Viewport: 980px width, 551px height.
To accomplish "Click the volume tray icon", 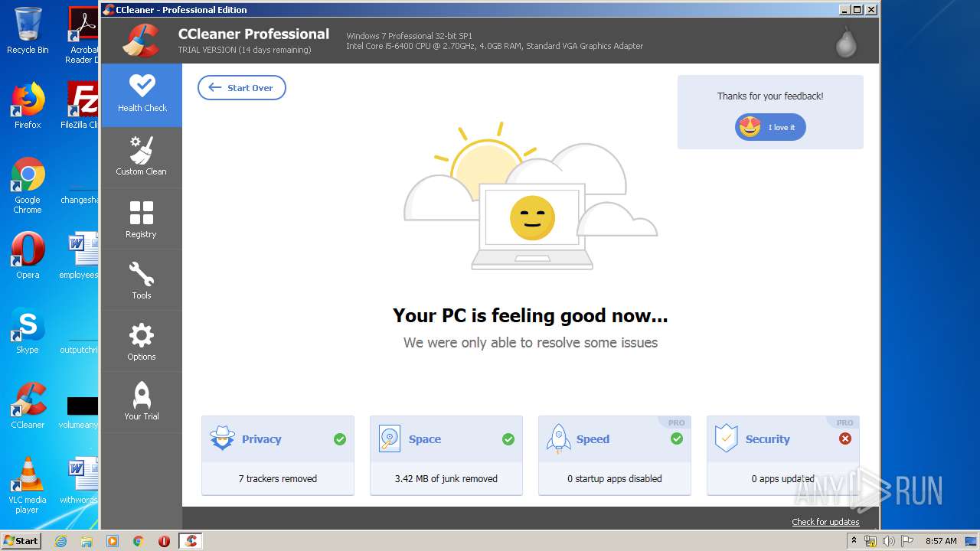I will click(888, 541).
